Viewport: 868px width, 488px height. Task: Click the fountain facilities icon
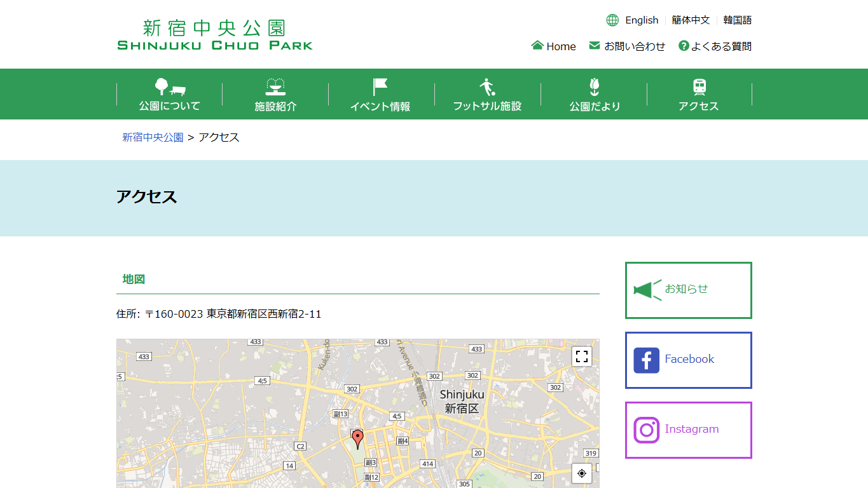pyautogui.click(x=275, y=87)
